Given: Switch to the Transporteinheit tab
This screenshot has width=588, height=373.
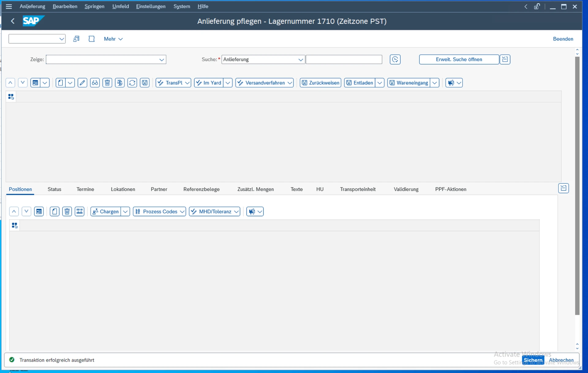Looking at the screenshot, I should (358, 189).
